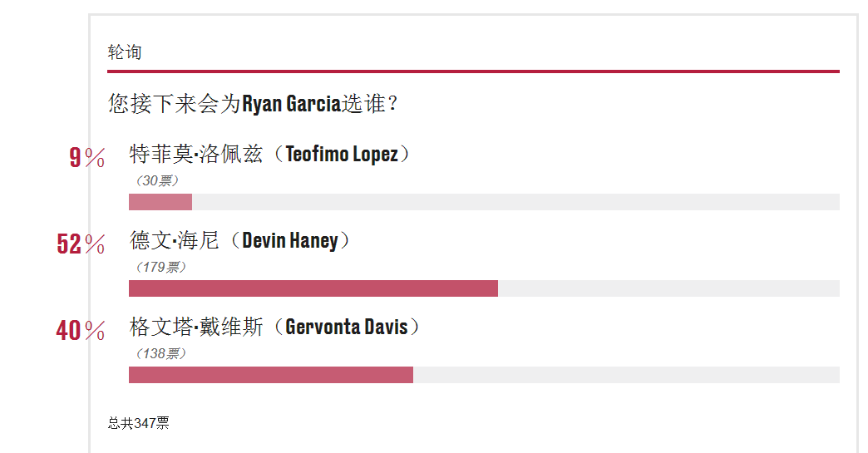868x453 pixels.
Task: Click the (30票) vote count text
Action: point(157,181)
